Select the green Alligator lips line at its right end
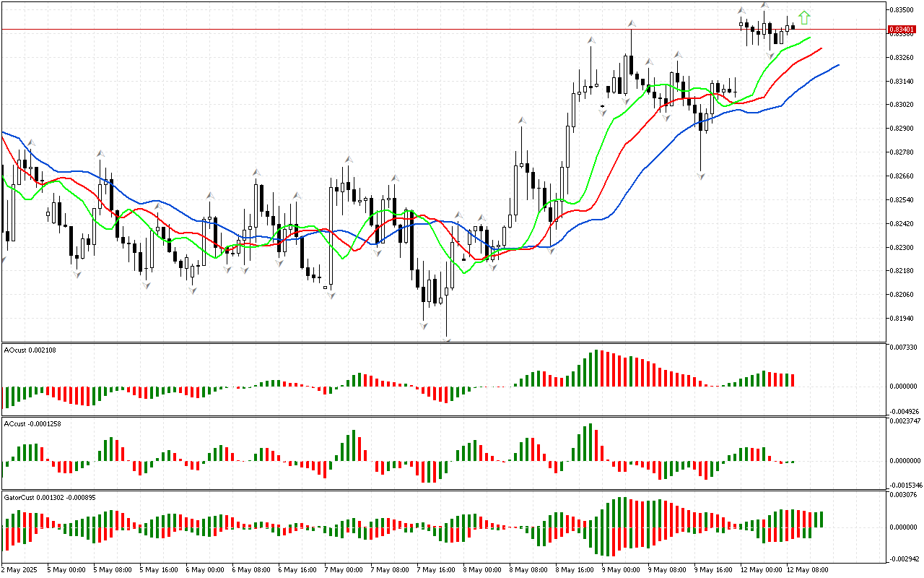This screenshot has width=924, height=578. (808, 38)
